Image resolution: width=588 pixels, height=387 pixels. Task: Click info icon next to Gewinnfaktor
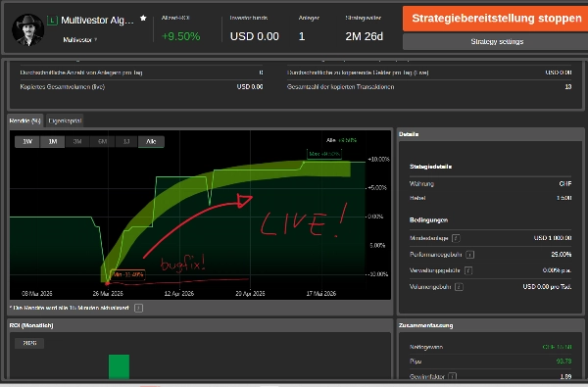452,376
